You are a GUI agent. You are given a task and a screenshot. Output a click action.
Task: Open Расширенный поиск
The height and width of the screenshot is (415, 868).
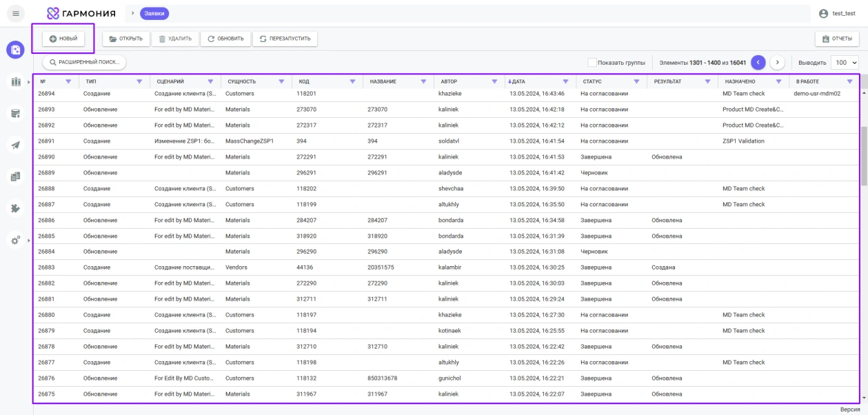85,62
